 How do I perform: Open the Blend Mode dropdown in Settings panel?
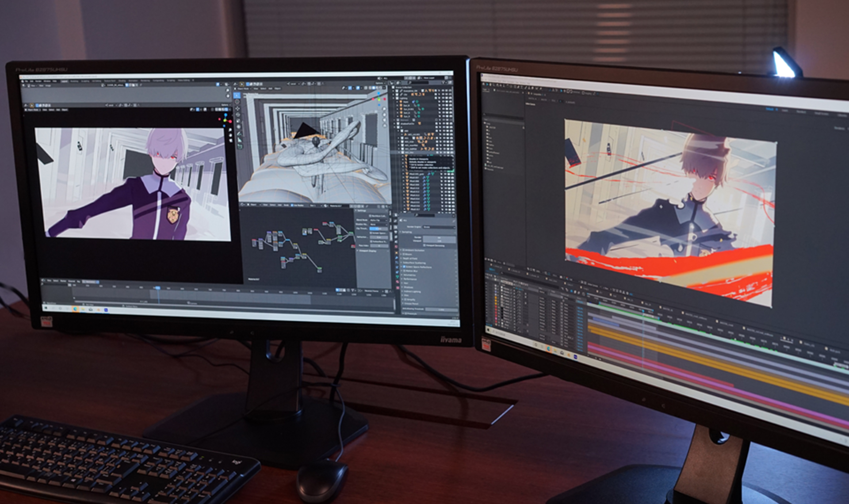tap(379, 220)
